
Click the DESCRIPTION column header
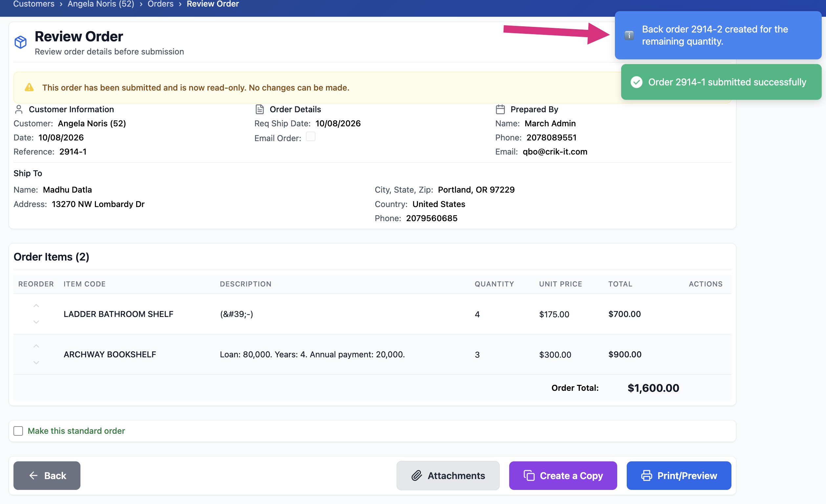[x=245, y=284]
